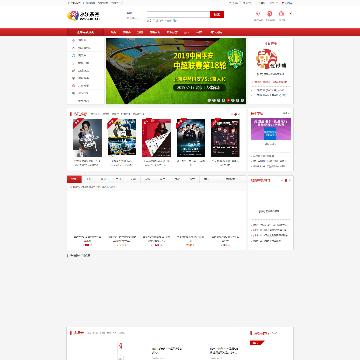Click the 2019 football league banner
Image resolution: width=360 pixels, height=360 pixels.
pos(176,71)
